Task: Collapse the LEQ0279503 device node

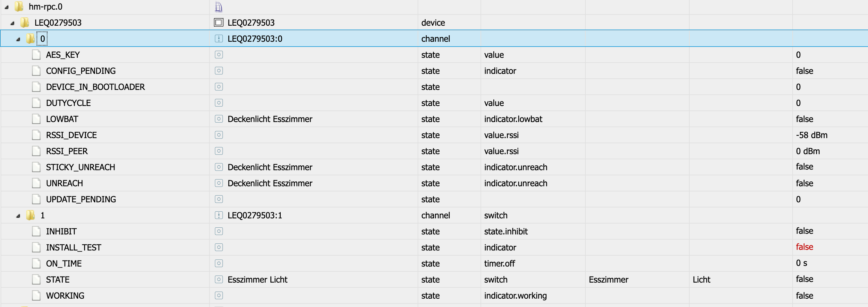Action: click(x=13, y=23)
